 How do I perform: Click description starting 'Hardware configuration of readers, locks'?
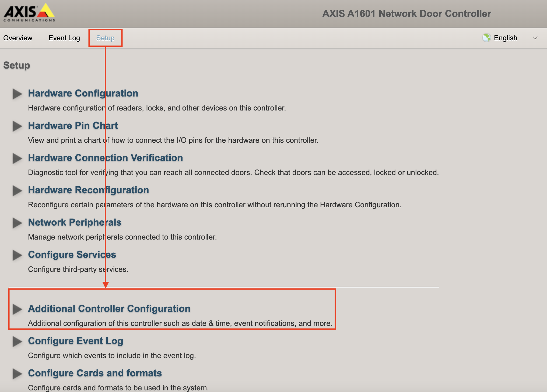point(157,108)
